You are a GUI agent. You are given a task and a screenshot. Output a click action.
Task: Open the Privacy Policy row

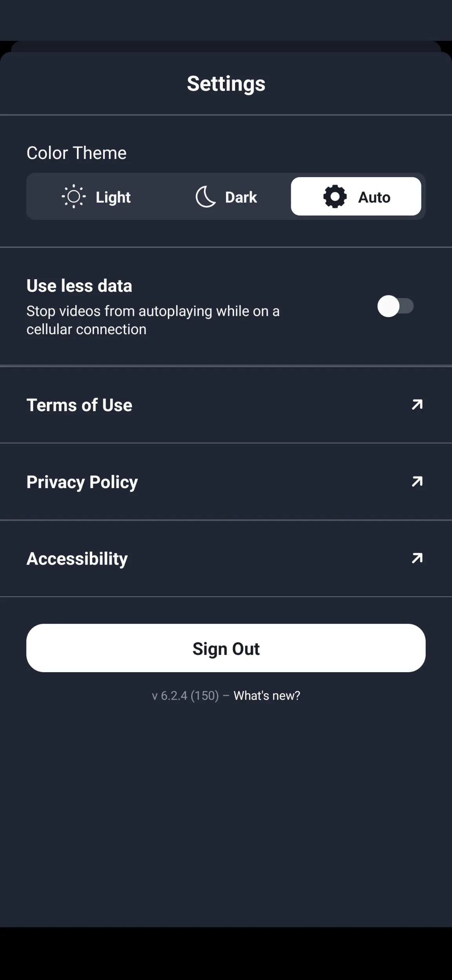tap(82, 482)
